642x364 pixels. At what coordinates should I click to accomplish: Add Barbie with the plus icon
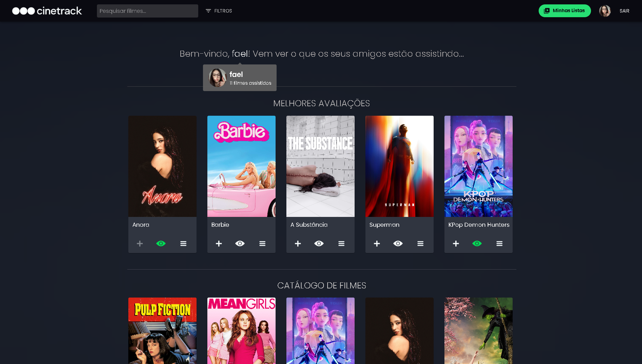point(219,244)
